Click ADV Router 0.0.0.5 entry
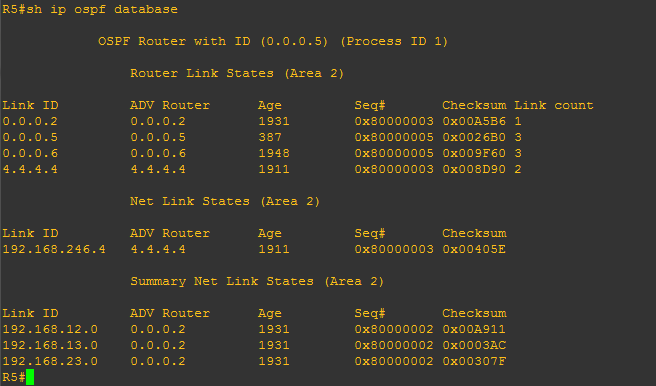Viewport: 656px width, 386px height. point(158,137)
